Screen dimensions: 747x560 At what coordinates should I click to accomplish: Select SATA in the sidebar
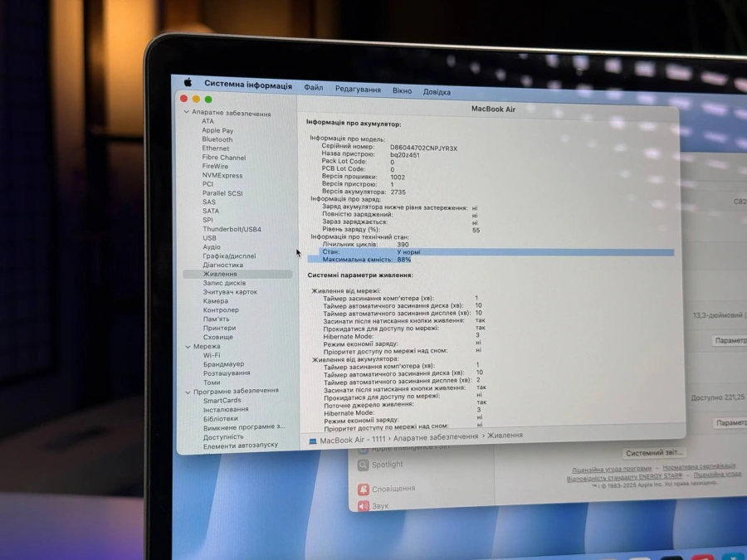click(211, 211)
